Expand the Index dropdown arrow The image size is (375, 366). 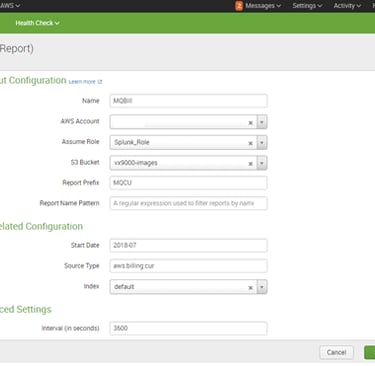(x=262, y=287)
